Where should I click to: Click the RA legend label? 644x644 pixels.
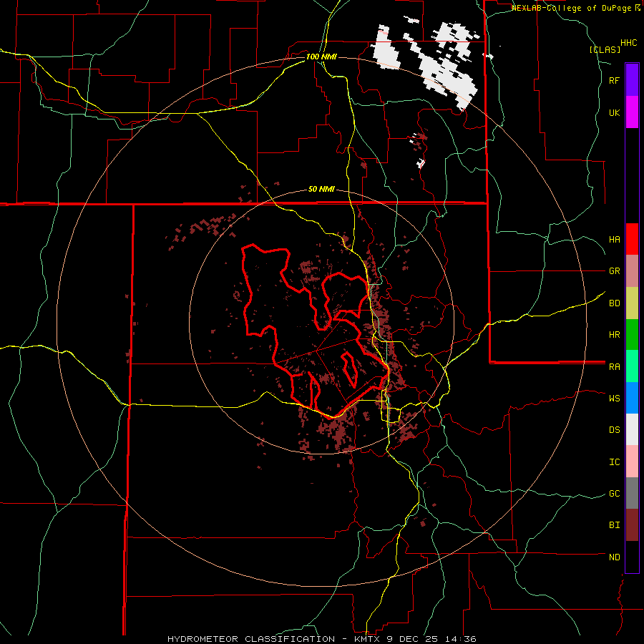pyautogui.click(x=614, y=366)
